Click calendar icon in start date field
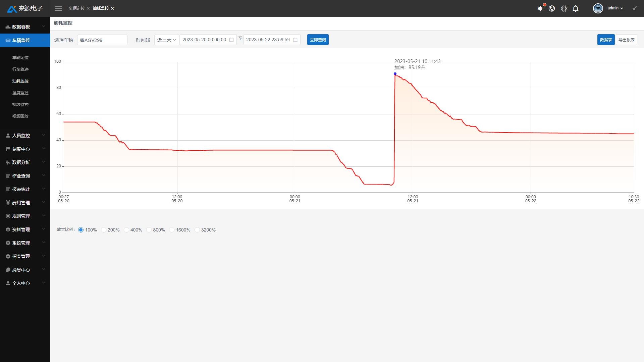Viewport: 644px width, 362px height. coord(231,40)
